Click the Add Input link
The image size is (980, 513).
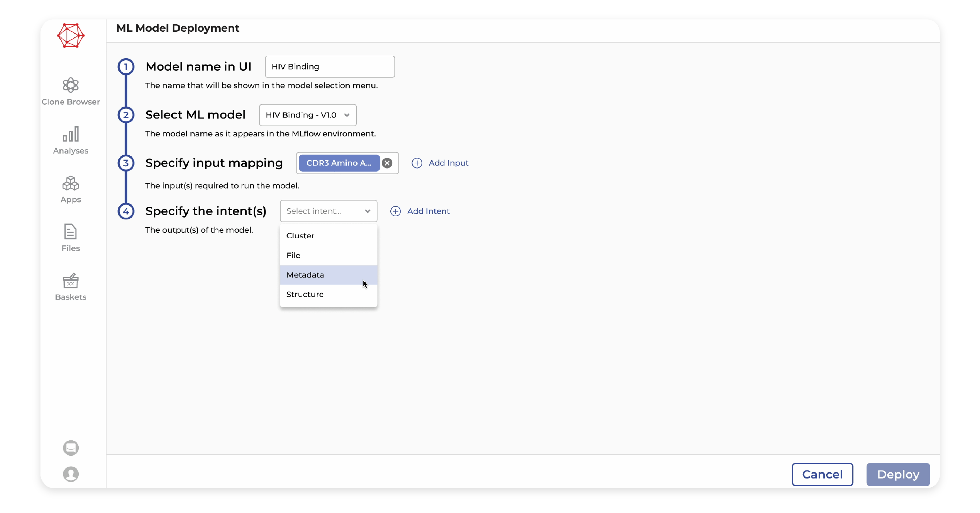click(x=448, y=163)
